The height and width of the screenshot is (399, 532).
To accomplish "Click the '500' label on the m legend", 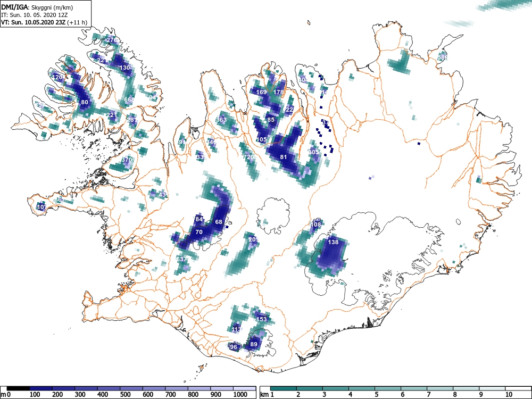I will pyautogui.click(x=125, y=394).
